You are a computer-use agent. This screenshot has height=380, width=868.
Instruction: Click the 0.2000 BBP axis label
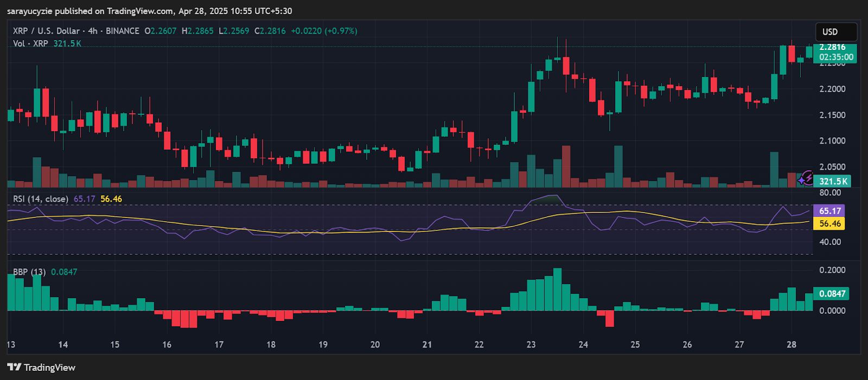832,270
